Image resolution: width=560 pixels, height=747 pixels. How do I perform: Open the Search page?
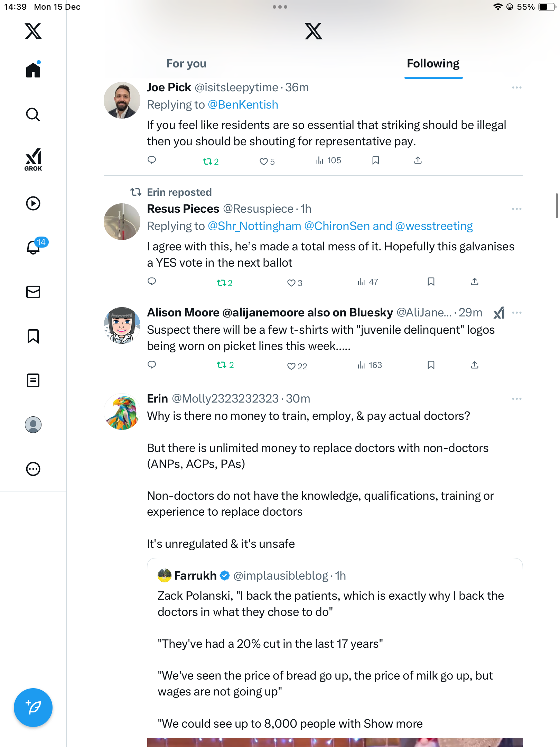33,114
